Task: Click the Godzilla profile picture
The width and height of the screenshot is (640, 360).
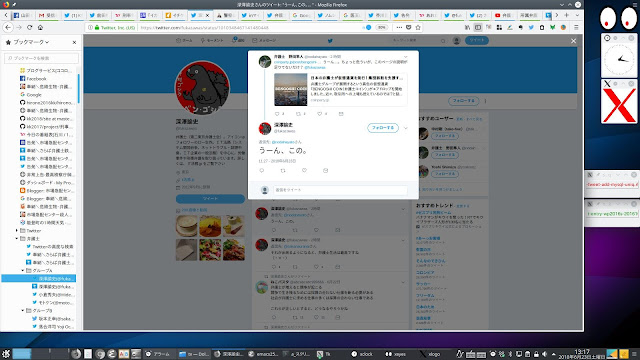Action: (202, 88)
